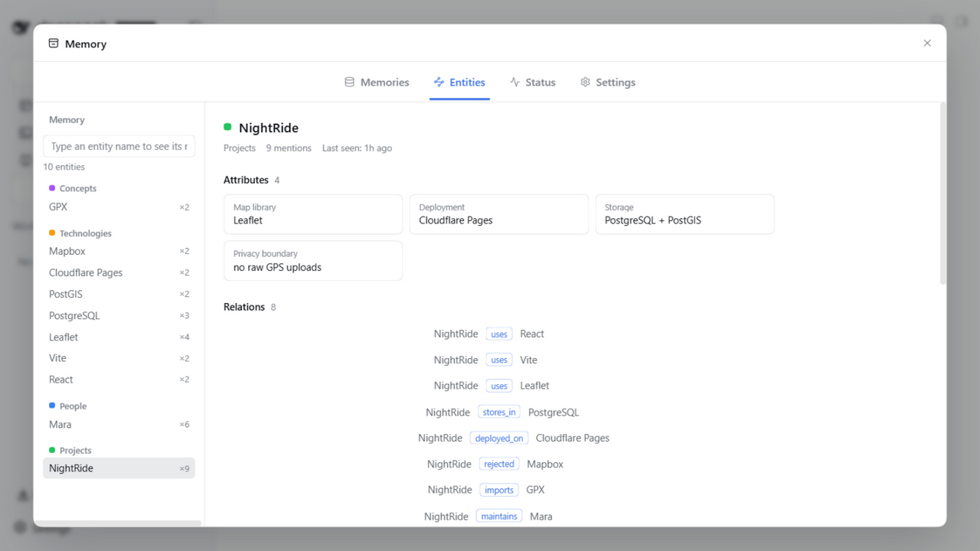Click the horizontal scrollbar under the entity sidebar

[x=118, y=523]
